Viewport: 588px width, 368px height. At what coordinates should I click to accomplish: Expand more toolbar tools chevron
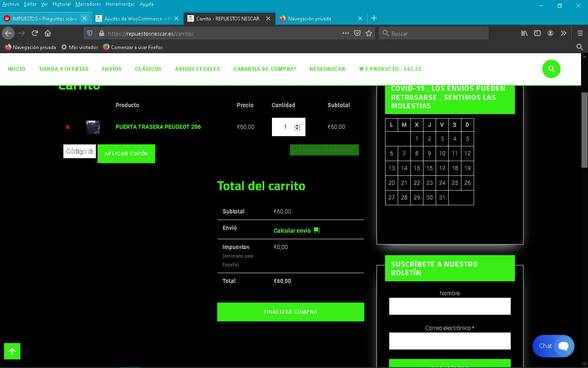[563, 33]
